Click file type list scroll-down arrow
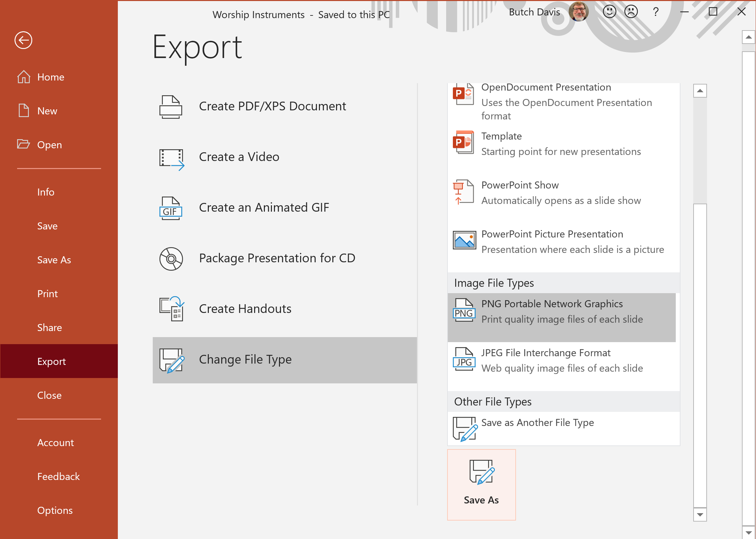 [x=700, y=515]
